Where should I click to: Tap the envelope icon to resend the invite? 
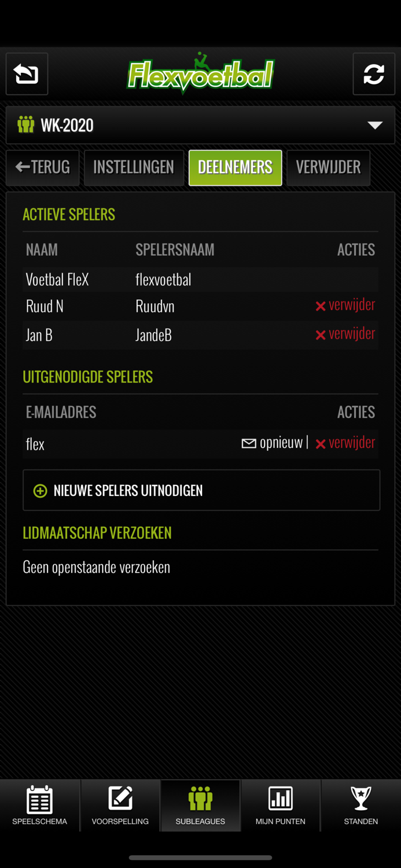pyautogui.click(x=248, y=443)
